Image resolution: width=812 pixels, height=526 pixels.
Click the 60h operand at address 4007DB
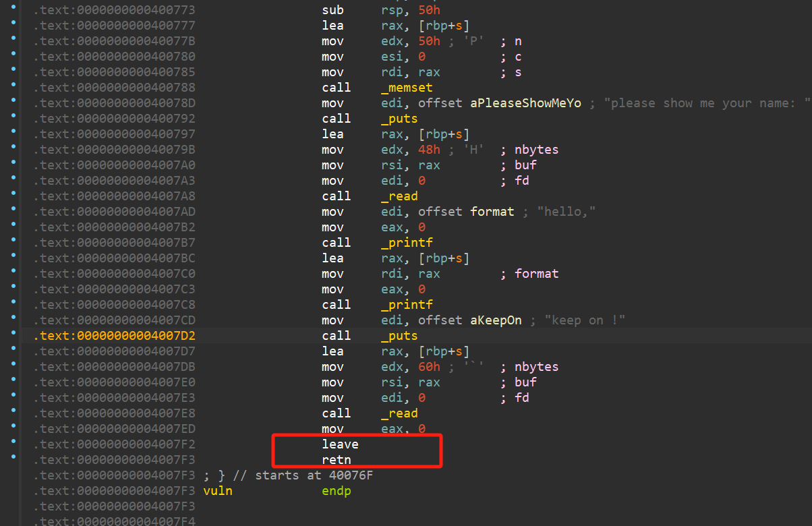429,367
